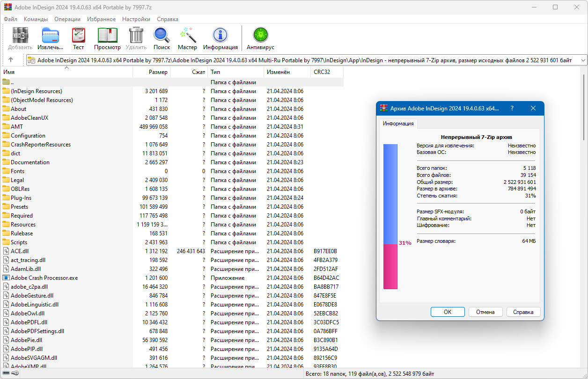
Task: Run the Antivirus (Антивирус) scan icon
Action: click(260, 38)
